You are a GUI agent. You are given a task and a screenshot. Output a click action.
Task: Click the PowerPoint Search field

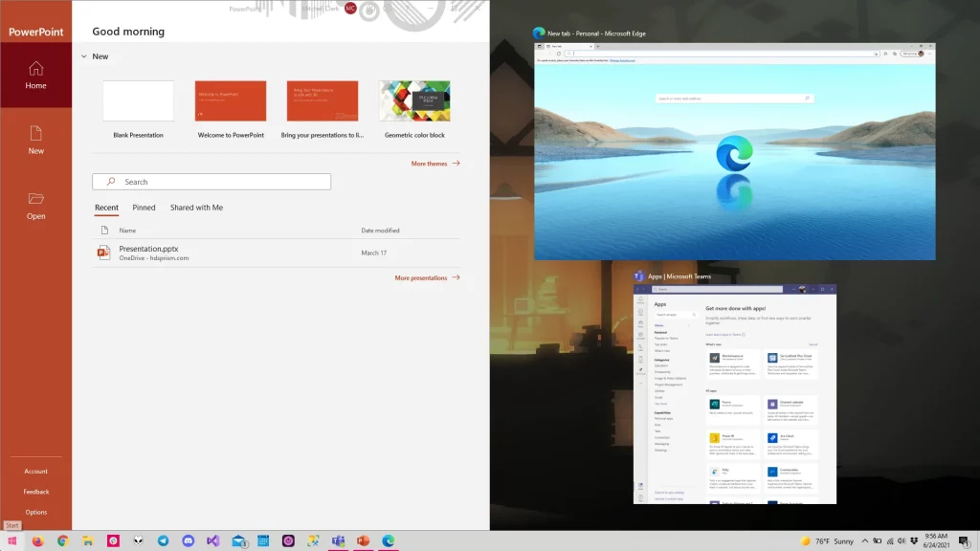[x=212, y=182]
